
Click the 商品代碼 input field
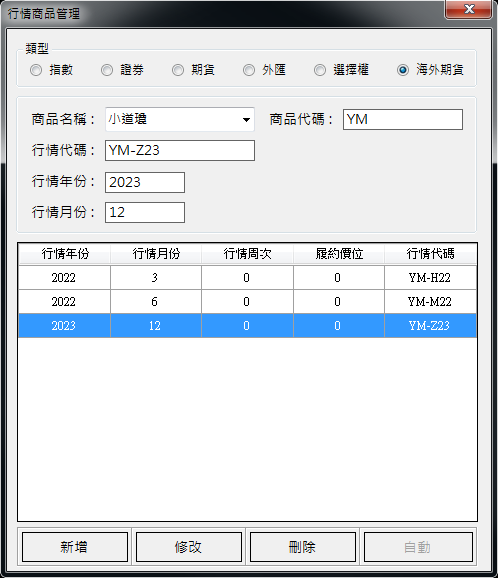(403, 119)
